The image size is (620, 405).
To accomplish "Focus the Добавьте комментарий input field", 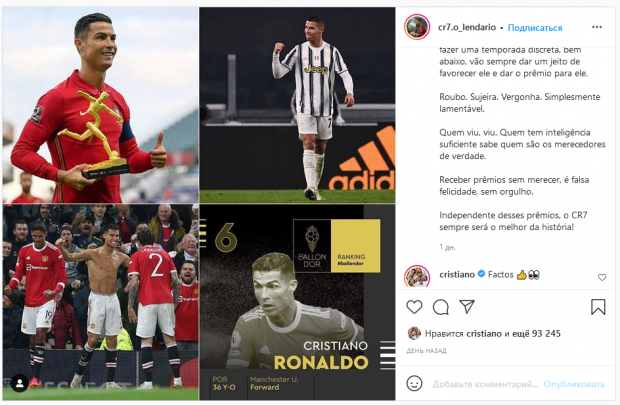I will 485,384.
